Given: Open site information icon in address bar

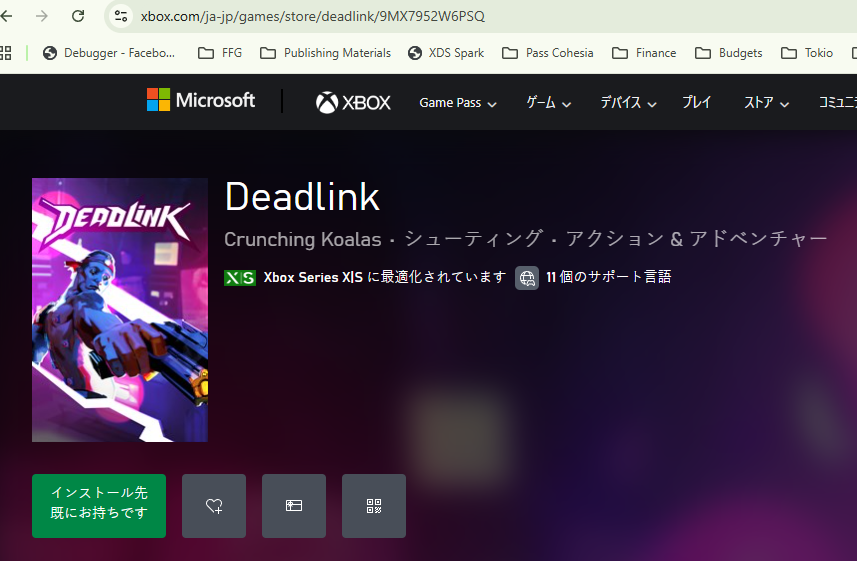Looking at the screenshot, I should click(x=121, y=16).
